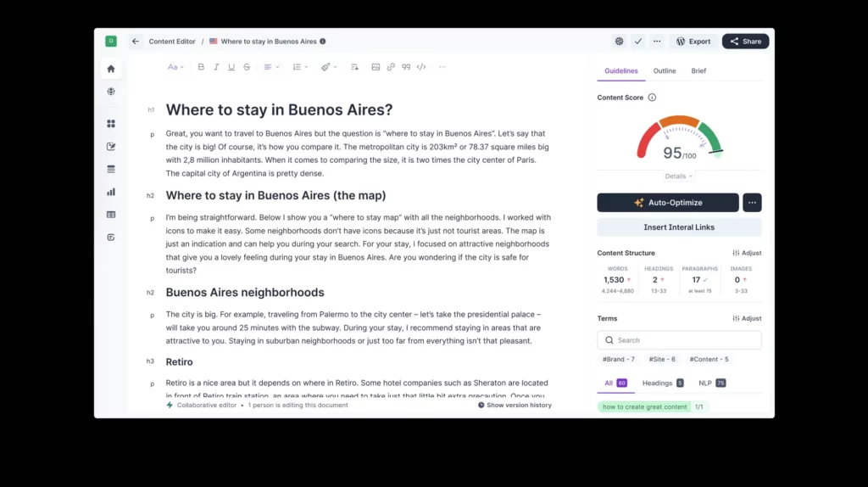Toggle bold formatting in the toolbar
The height and width of the screenshot is (487, 868).
tap(201, 67)
